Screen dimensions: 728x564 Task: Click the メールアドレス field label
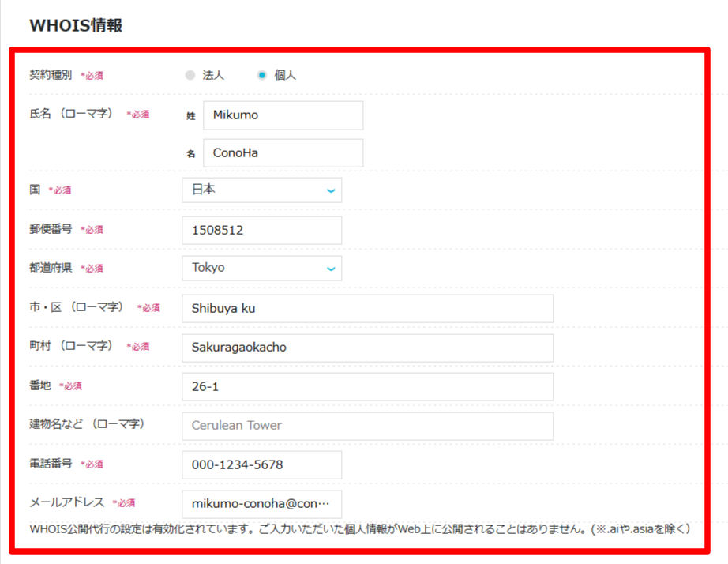66,502
